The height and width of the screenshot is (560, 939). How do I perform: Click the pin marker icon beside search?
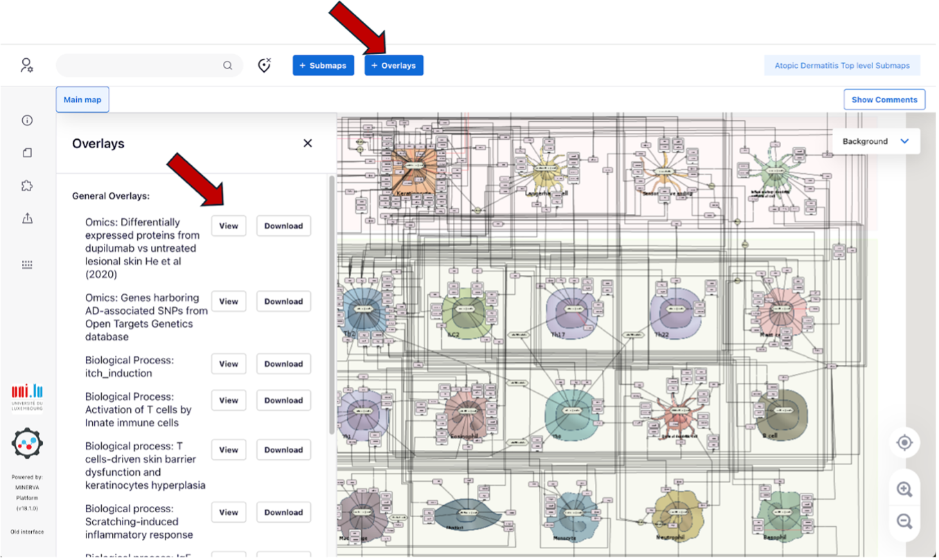tap(264, 66)
